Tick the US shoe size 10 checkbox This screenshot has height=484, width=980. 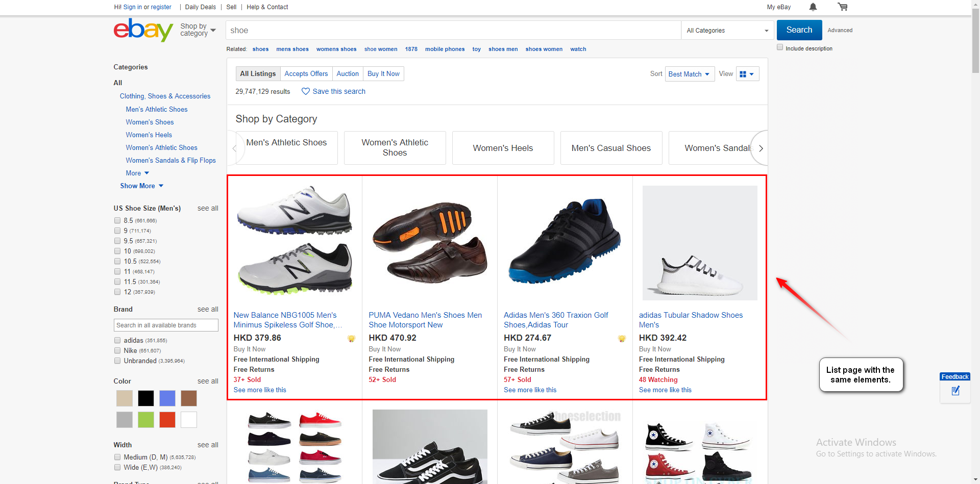117,251
